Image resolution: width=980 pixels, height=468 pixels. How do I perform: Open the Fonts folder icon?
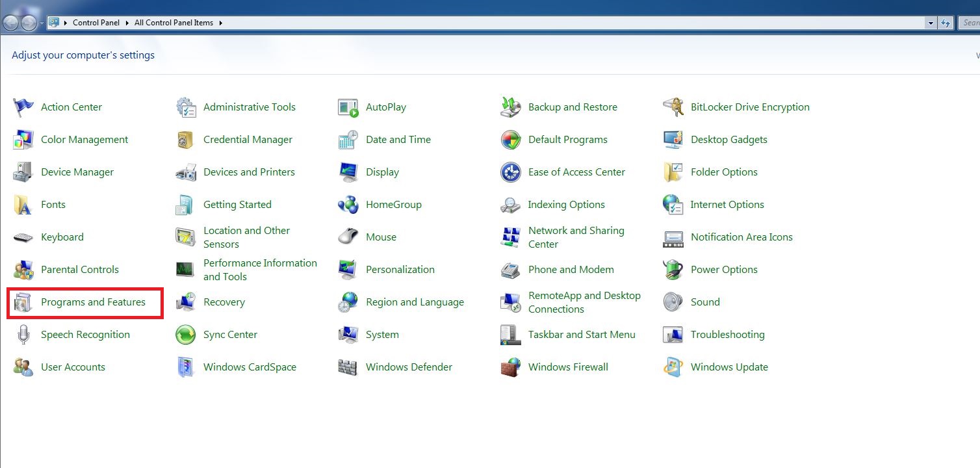[23, 205]
